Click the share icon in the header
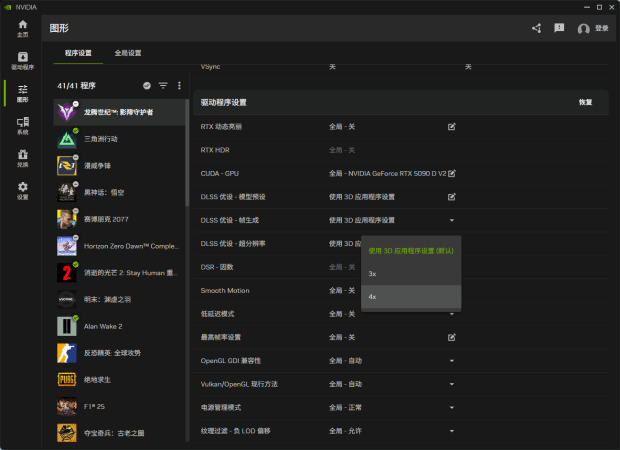Viewport: 620px width, 450px height. (x=537, y=28)
